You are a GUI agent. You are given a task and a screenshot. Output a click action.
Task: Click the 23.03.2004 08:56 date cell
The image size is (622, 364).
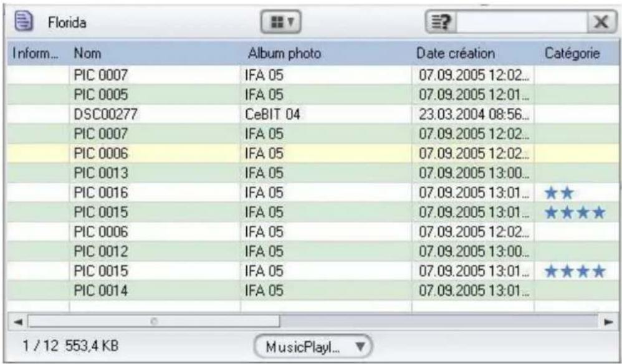(x=474, y=114)
